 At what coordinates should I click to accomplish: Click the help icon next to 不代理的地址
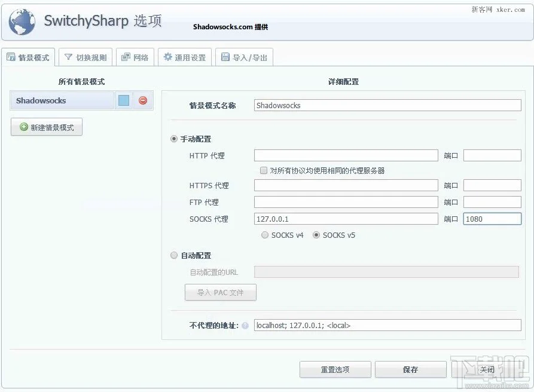[x=245, y=326]
